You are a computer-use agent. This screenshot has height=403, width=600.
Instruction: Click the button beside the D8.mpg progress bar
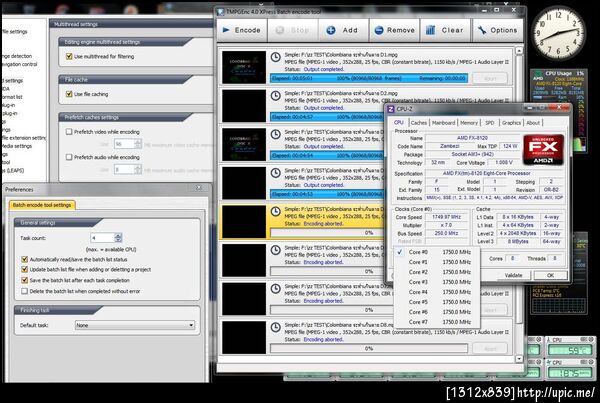pyautogui.click(x=490, y=349)
